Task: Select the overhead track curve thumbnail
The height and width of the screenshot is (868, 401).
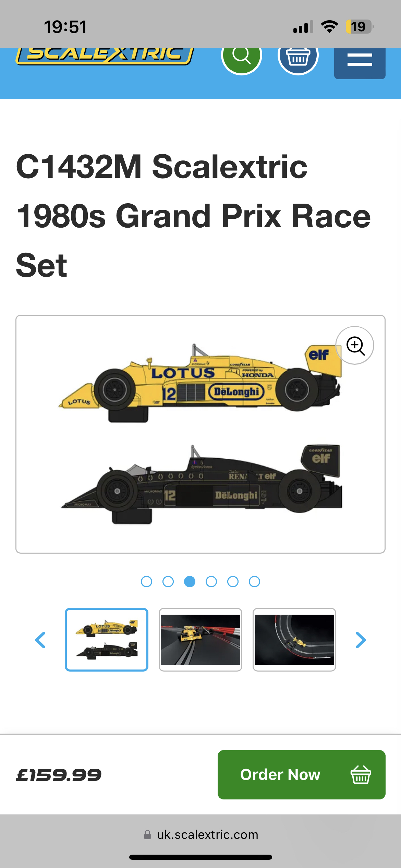Action: (294, 640)
